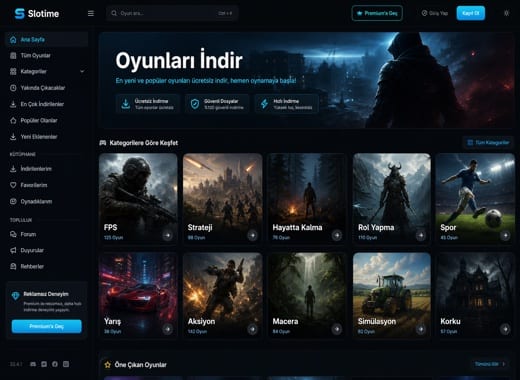Open En Çok İndirilenler in the sidebar
The height and width of the screenshot is (380, 520).
coord(47,104)
